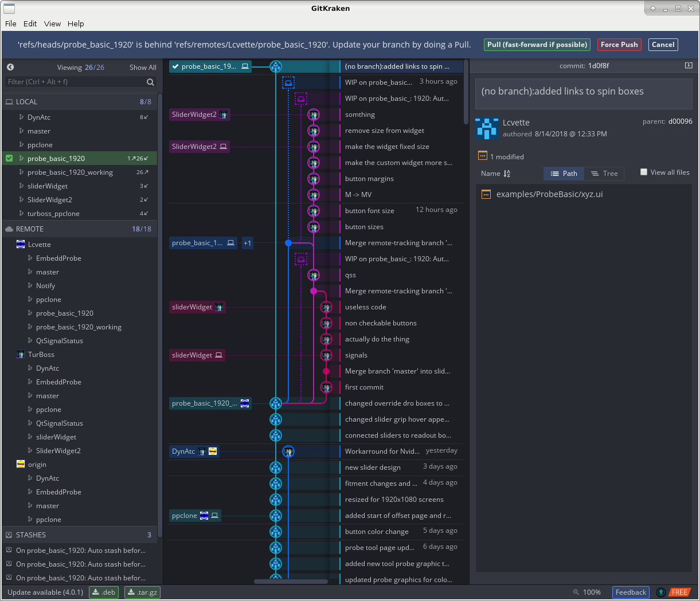Collapse the left panel with back arrow icon
The height and width of the screenshot is (601, 700).
tap(10, 67)
